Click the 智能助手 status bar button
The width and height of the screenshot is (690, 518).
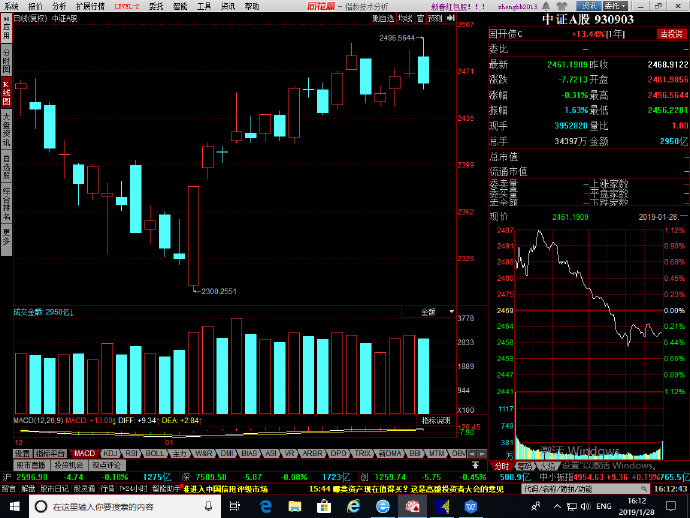166,489
